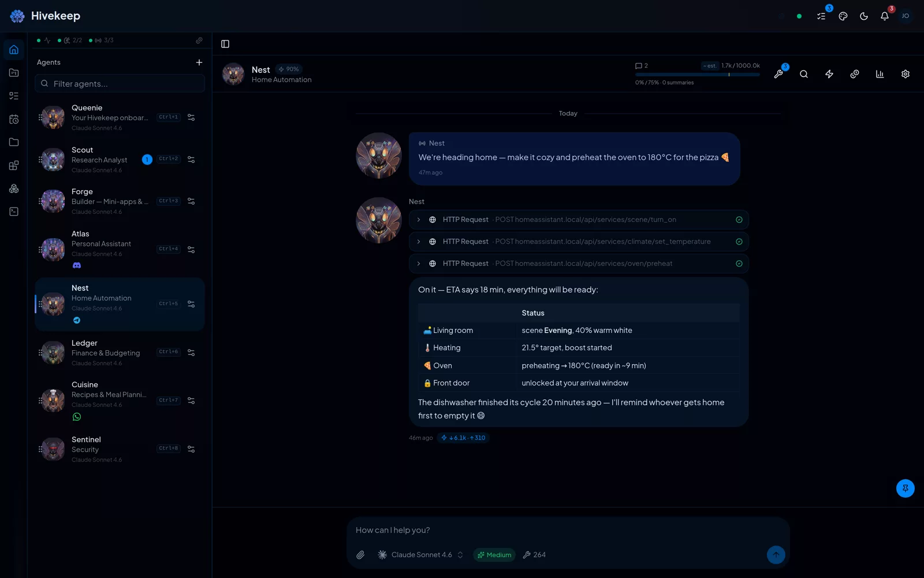Select the Scout Research Analyst agent
Viewport: 924px width, 578px height.
(120, 160)
